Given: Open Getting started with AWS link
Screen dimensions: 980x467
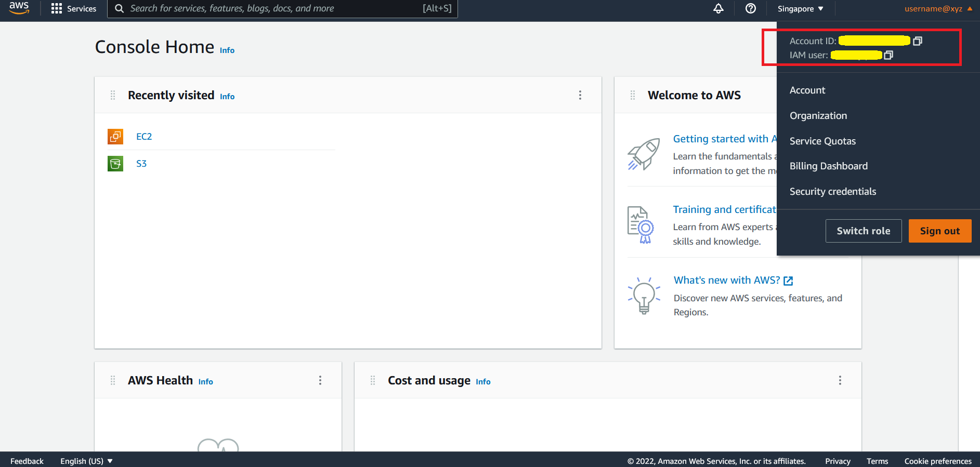Looking at the screenshot, I should (725, 139).
